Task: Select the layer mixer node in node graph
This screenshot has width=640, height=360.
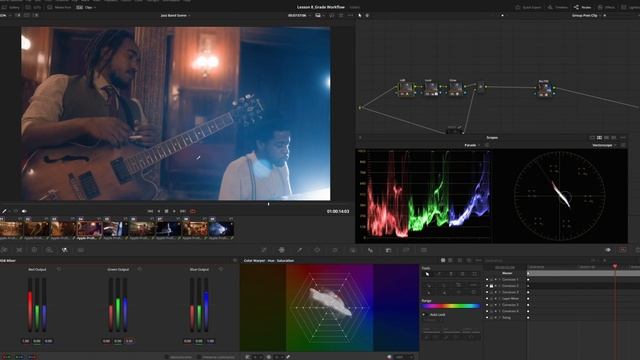Action: tap(481, 87)
